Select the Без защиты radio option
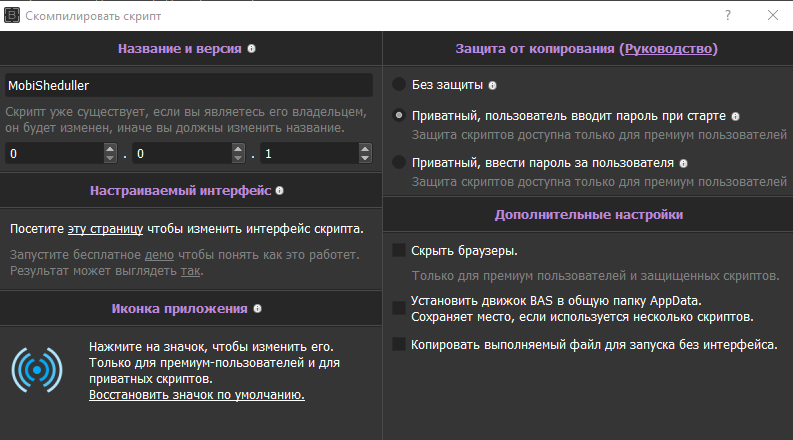This screenshot has height=440, width=793. point(399,84)
